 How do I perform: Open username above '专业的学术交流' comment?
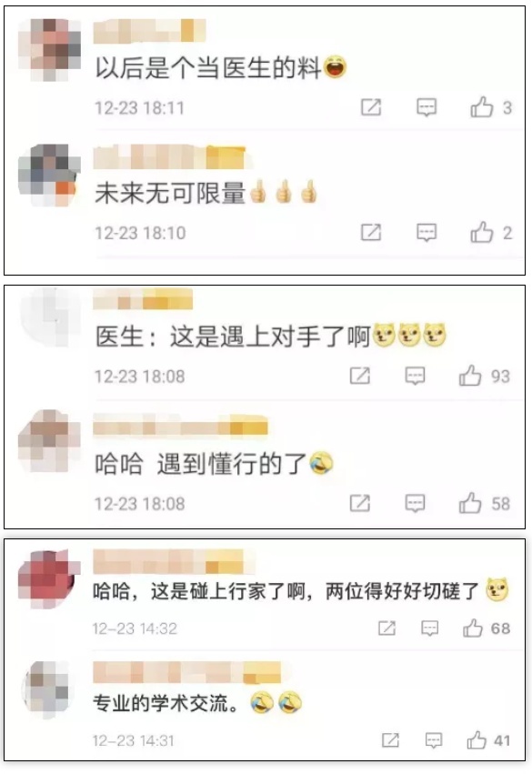point(187,673)
